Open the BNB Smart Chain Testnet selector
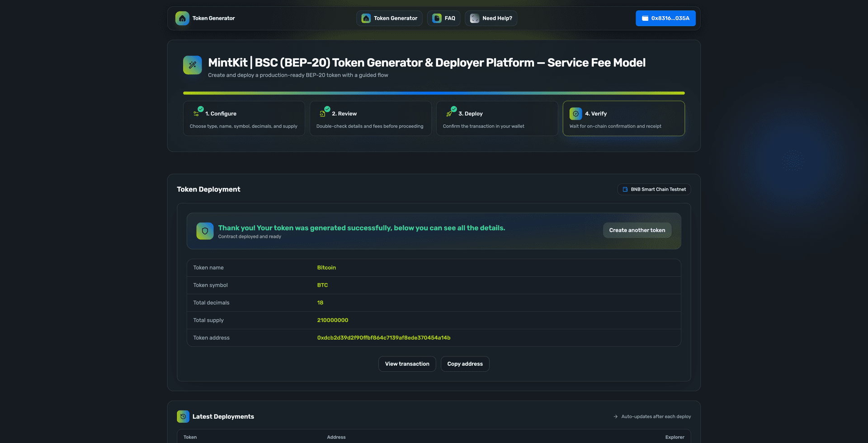This screenshot has height=443, width=868. click(x=654, y=190)
